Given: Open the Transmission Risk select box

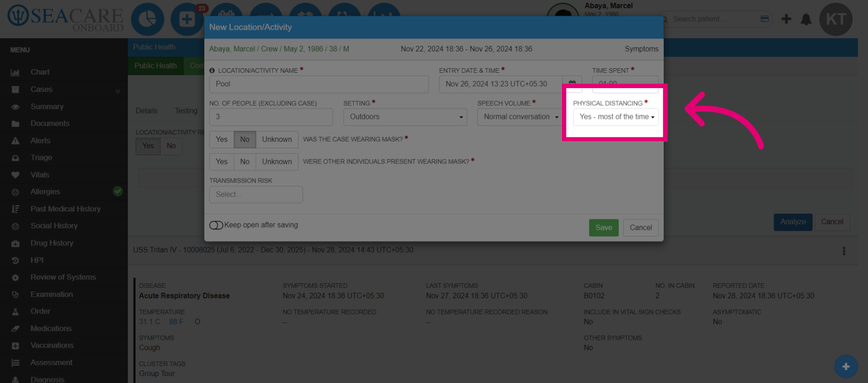Looking at the screenshot, I should coord(256,195).
